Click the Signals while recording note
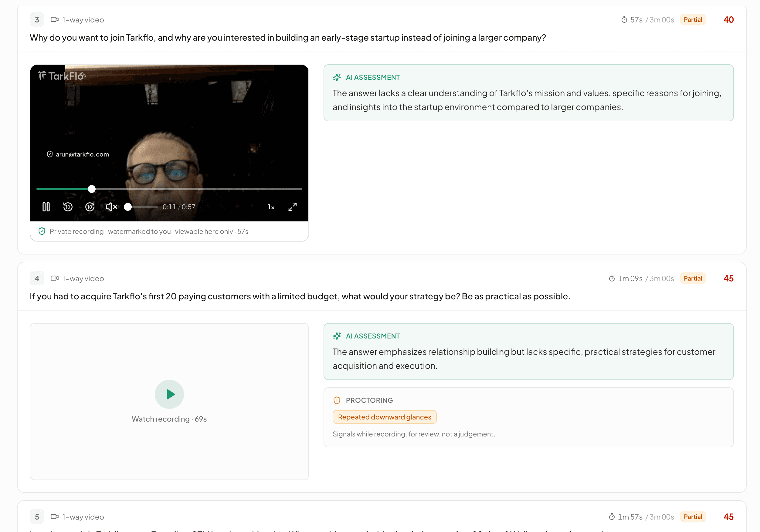 click(x=414, y=434)
